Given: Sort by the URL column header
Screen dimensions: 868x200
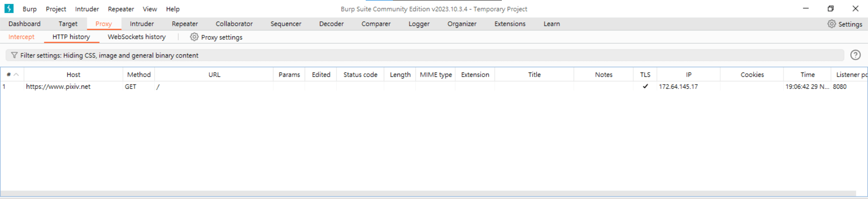Looking at the screenshot, I should point(214,75).
